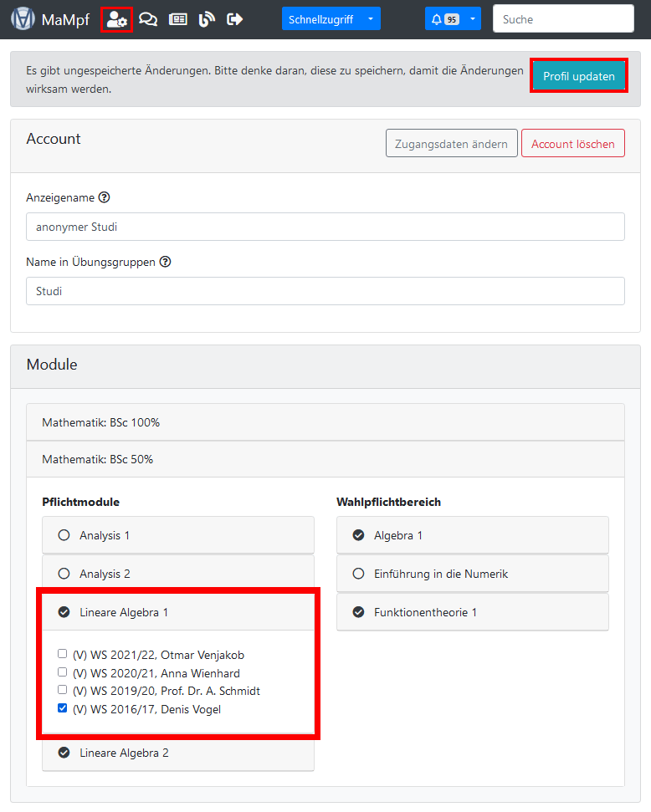The width and height of the screenshot is (651, 812).
Task: Click the MaMpf logo icon
Action: click(23, 19)
